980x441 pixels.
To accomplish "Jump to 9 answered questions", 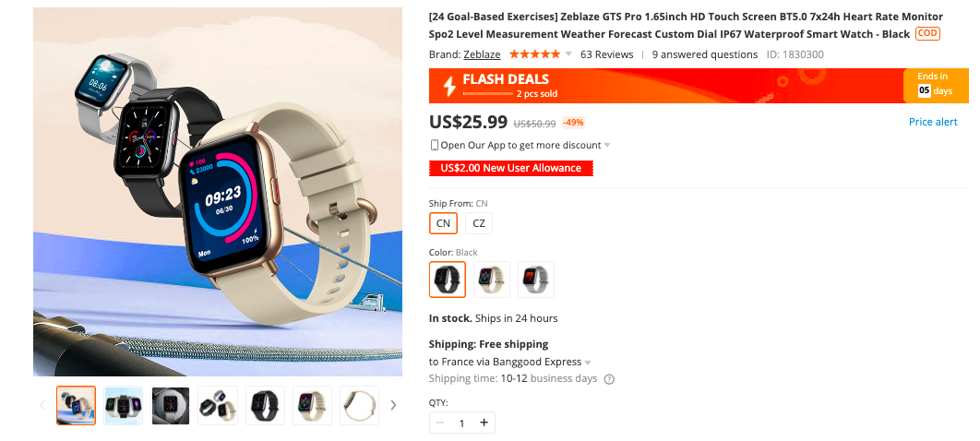I will click(x=704, y=54).
